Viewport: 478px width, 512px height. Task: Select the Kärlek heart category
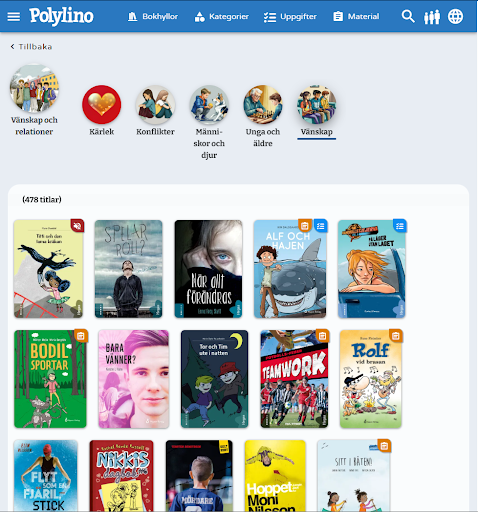tap(102, 110)
